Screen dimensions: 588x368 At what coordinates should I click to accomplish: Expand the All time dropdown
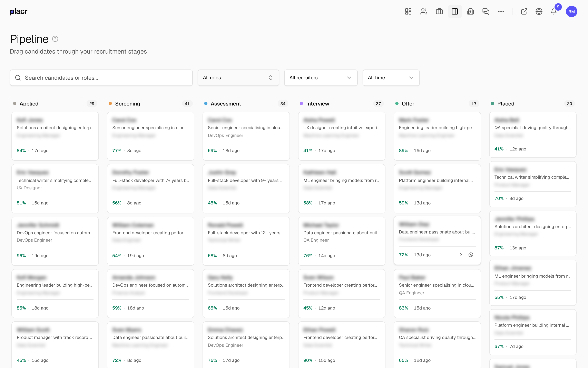tap(391, 78)
